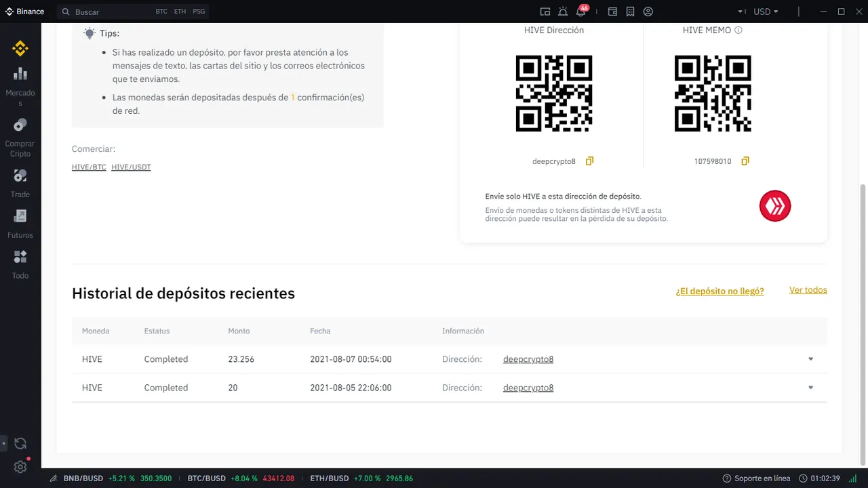Click the HIVE MEMO info icon
This screenshot has height=488, width=868.
click(738, 30)
